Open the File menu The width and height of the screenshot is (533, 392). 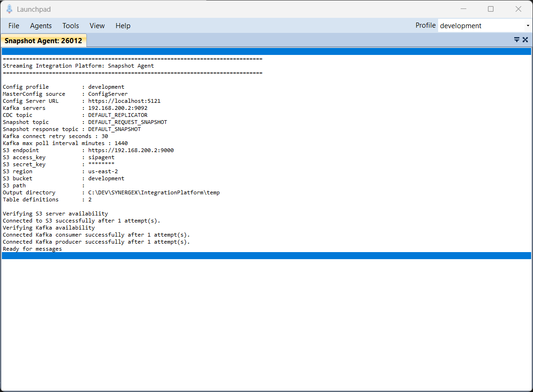tap(14, 26)
